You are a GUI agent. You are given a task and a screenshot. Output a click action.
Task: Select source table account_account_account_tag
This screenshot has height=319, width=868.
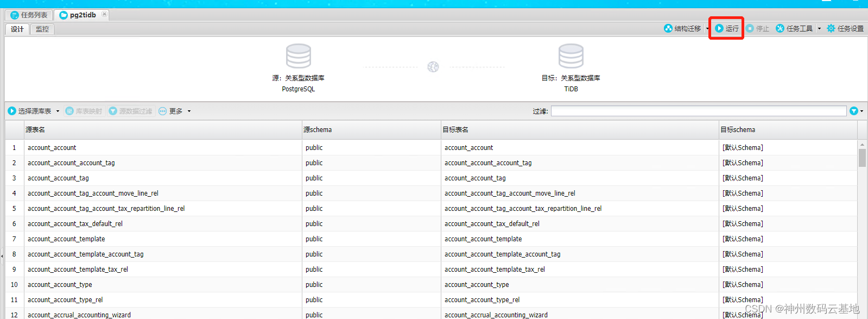(71, 163)
